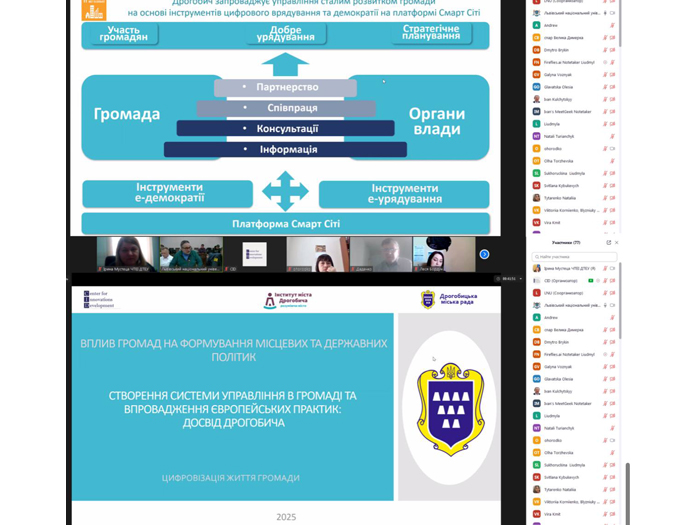Viewport: 700px width, 525px height.
Task: Type in the participant search field
Action: [x=575, y=256]
